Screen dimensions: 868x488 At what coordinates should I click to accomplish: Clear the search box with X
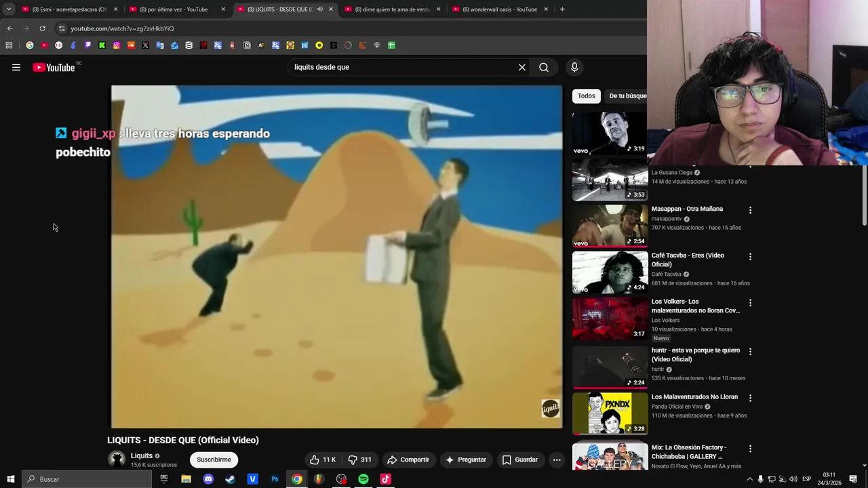coord(522,67)
